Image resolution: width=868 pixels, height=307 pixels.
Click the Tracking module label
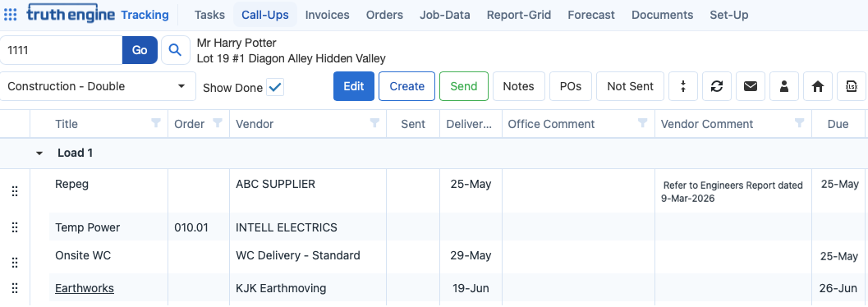145,15
